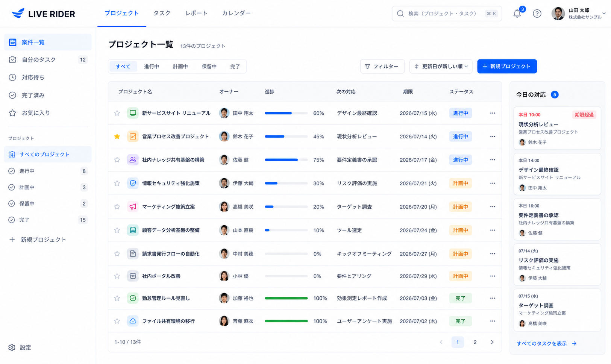The width and height of the screenshot is (611, 364).
Task: Open the more menu for 新サービスサイト リニューアル
Action: 493,113
